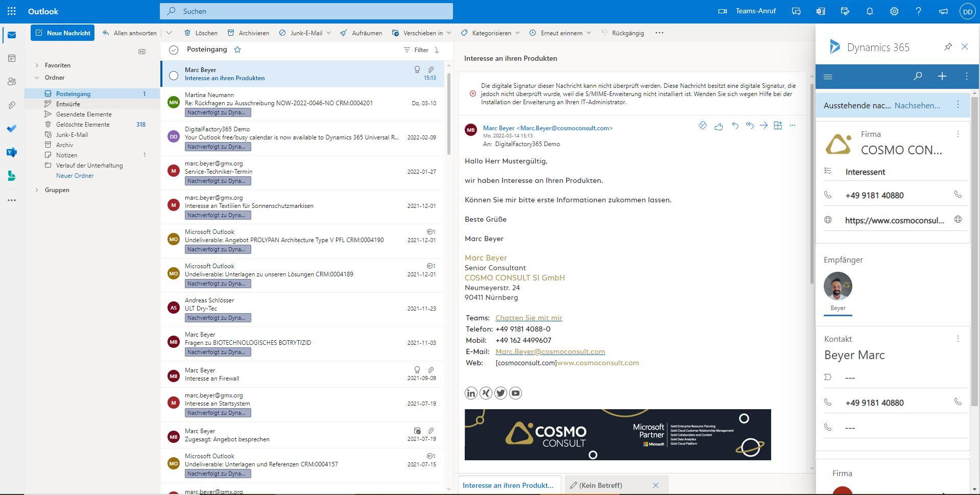Screen dimensions: 980x495
Task: Call the COSMO CONSULT company phone number
Action: 958,195
